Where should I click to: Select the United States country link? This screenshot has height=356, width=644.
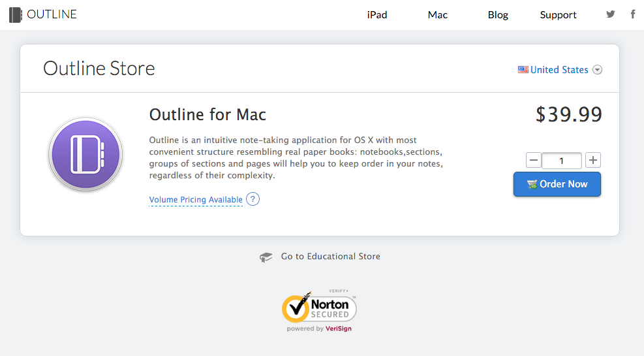pyautogui.click(x=559, y=70)
